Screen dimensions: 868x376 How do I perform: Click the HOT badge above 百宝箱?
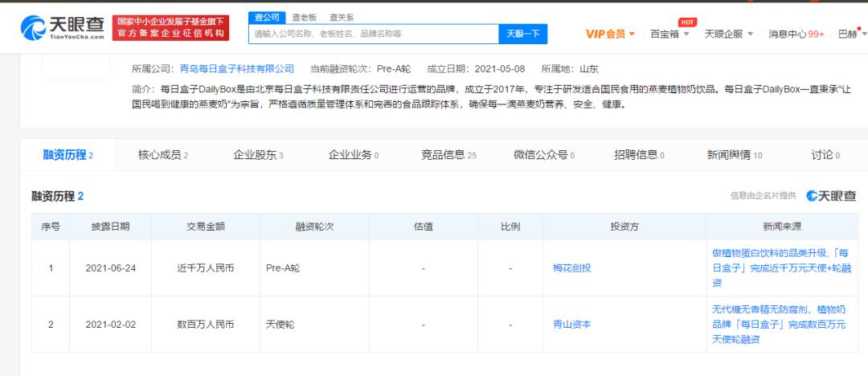(687, 22)
